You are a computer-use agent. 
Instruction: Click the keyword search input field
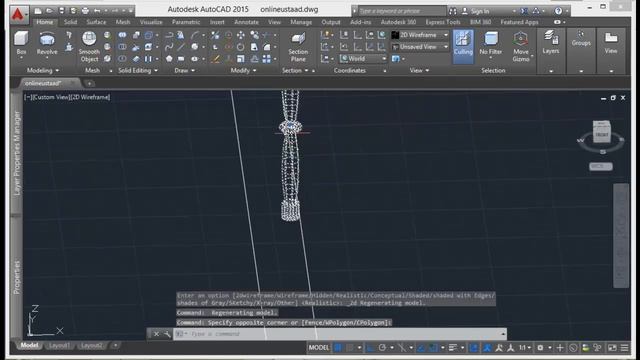(402, 11)
